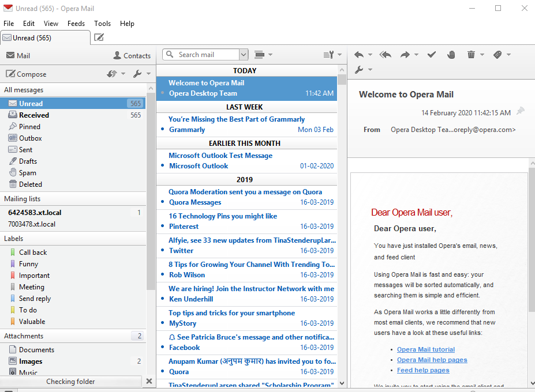Open the Drafts folder
535x392 pixels.
pos(73,161)
